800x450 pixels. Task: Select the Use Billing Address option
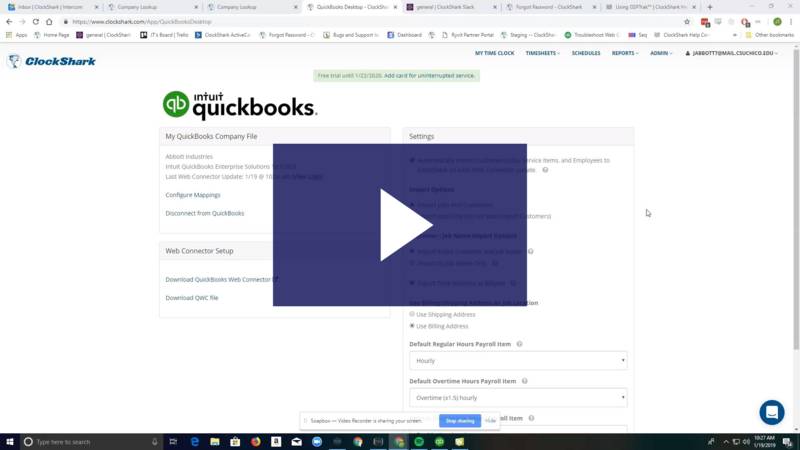pos(412,326)
